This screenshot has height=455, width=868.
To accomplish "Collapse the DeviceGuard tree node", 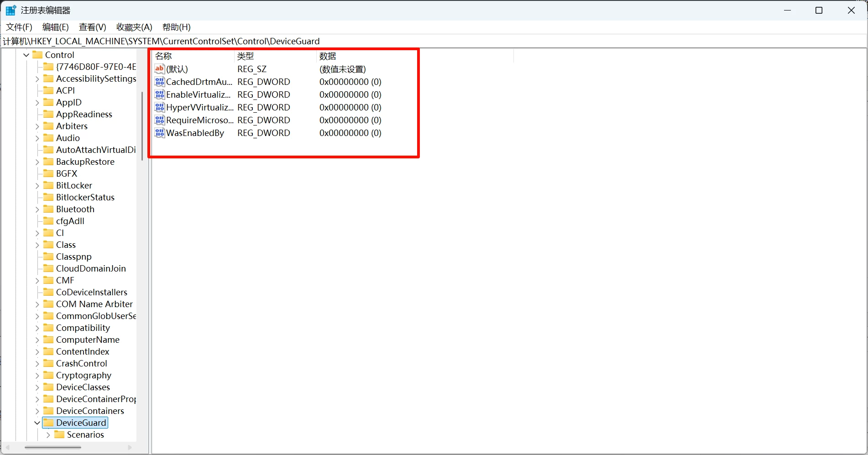I will coord(37,423).
